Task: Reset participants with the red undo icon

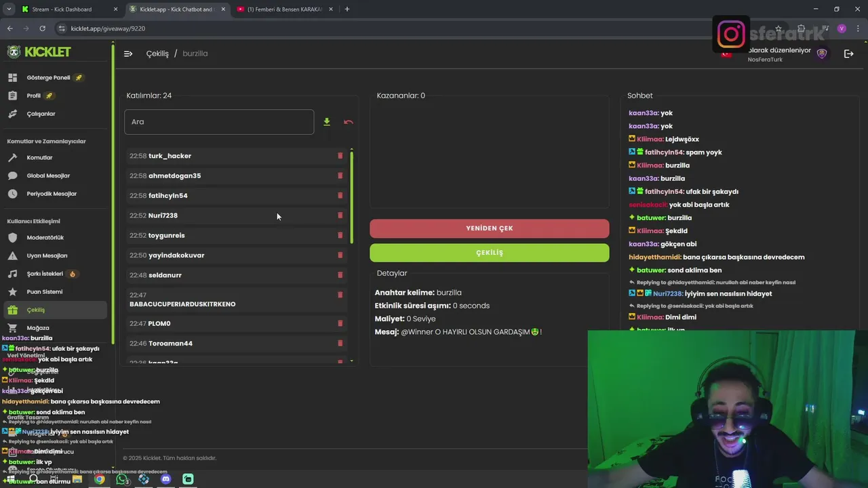Action: coord(349,122)
